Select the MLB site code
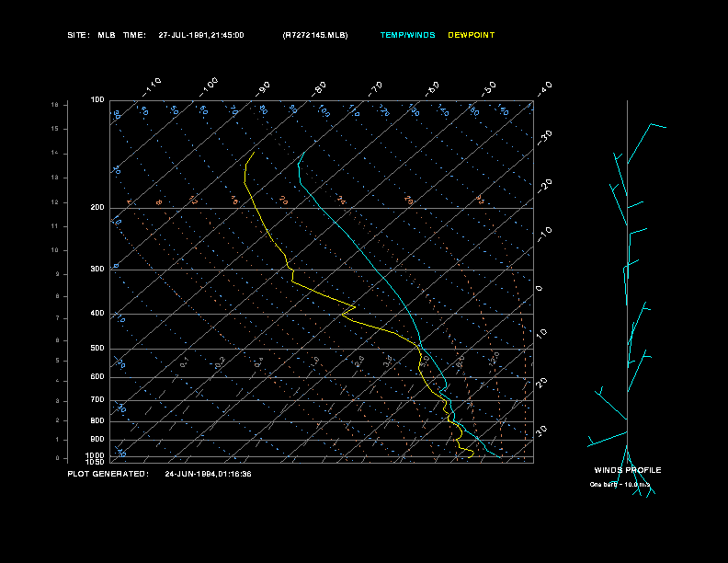This screenshot has height=563, width=728. [x=107, y=35]
